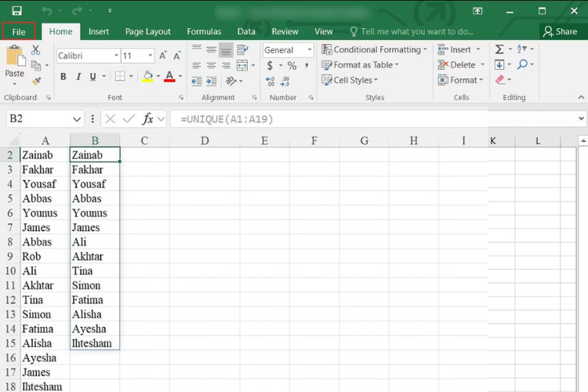588x392 pixels.
Task: Open the General number format dropdown
Action: (310, 50)
